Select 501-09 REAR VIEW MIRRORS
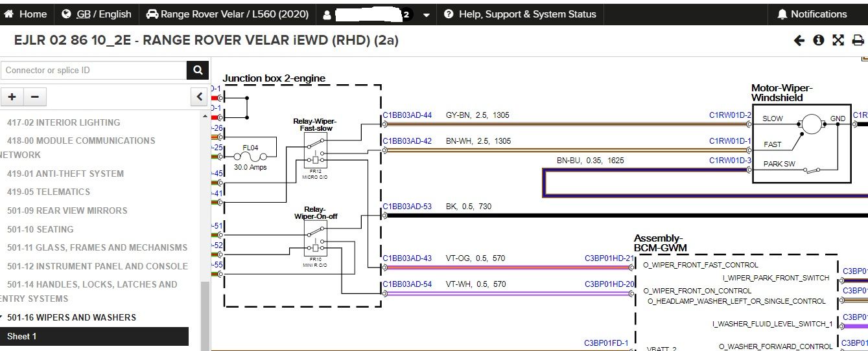 point(67,210)
